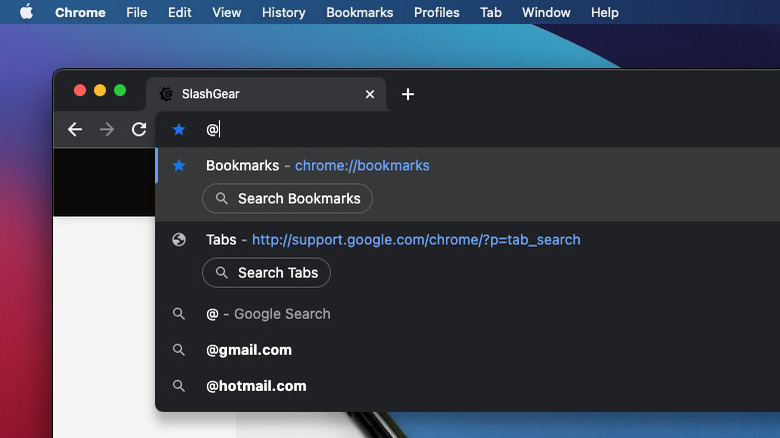Screen dimensions: 780x438
Task: Select the "@ - Google Search" suggestion
Action: coord(268,314)
